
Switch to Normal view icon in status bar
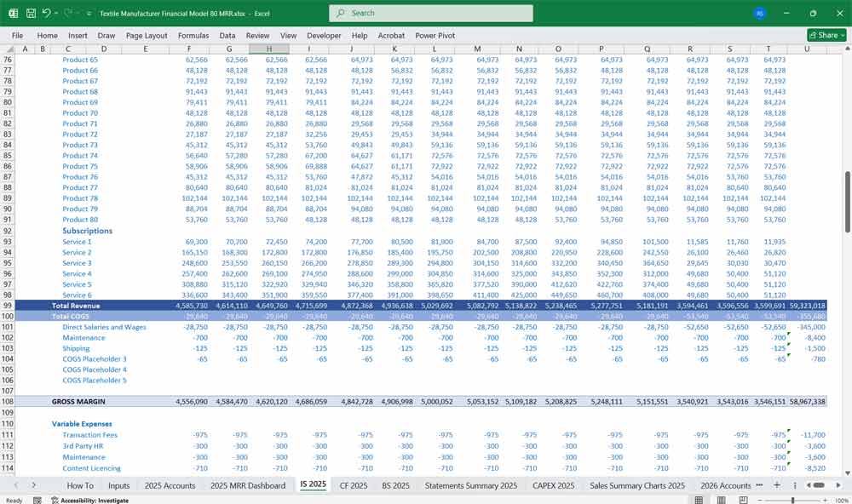click(698, 500)
